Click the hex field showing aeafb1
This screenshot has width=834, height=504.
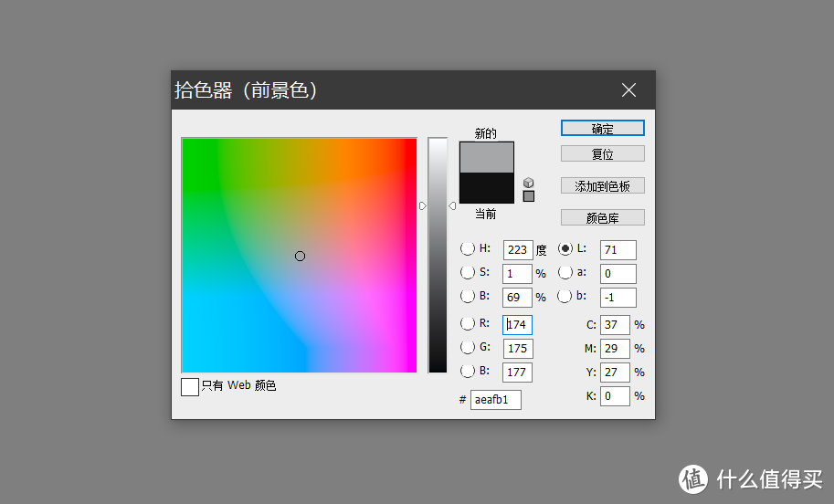point(496,400)
